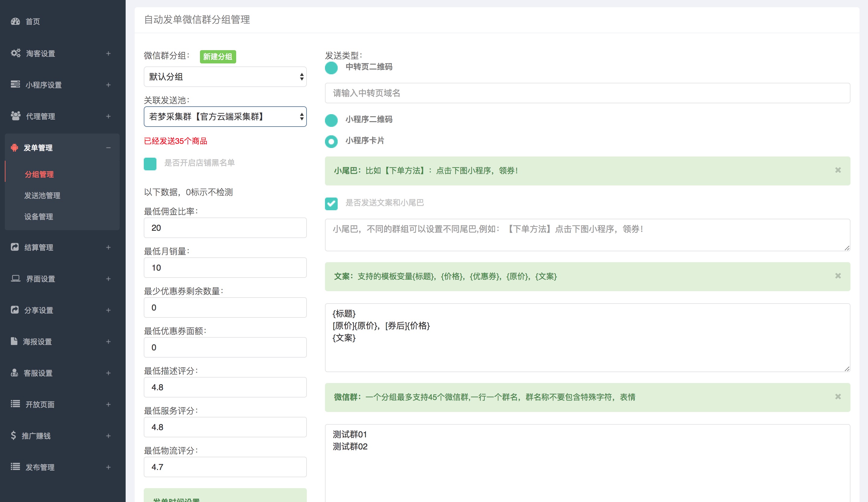Viewport: 868px width, 502px height.
Task: Go to 首页 in the sidebar
Action: pos(33,21)
